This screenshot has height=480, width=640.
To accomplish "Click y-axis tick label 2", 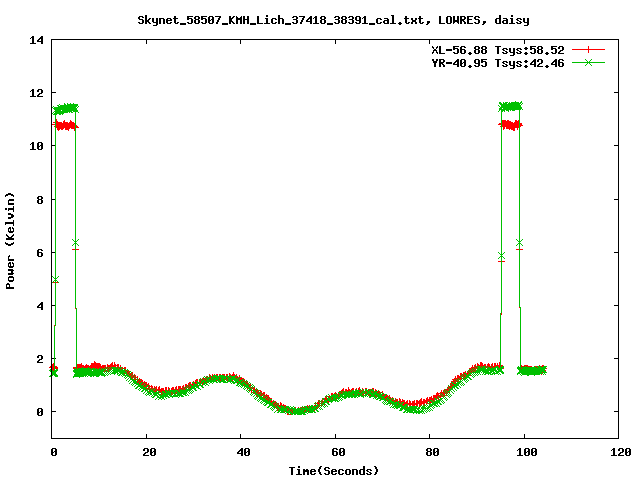I will click(x=40, y=359).
